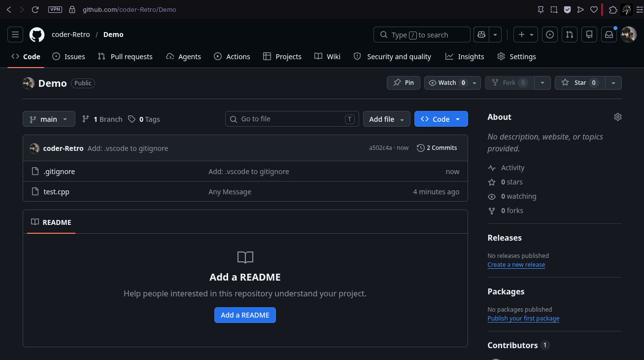Click the GitHub Octocat logo

(x=37, y=35)
